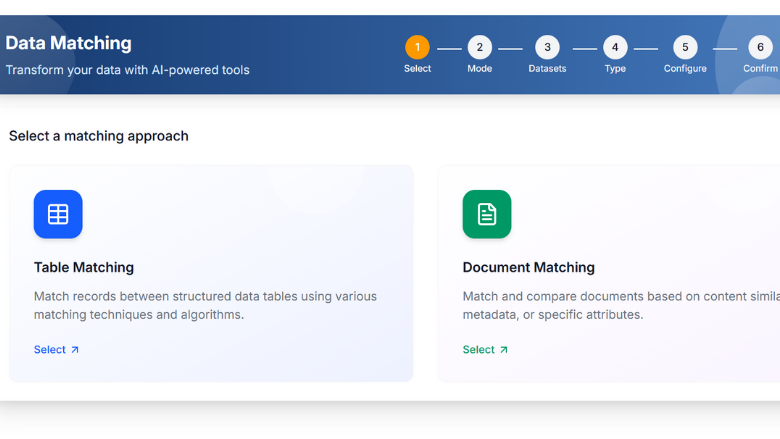The image size is (780, 439).
Task: Click arrow icon beside Document Matching Select
Action: pos(503,350)
